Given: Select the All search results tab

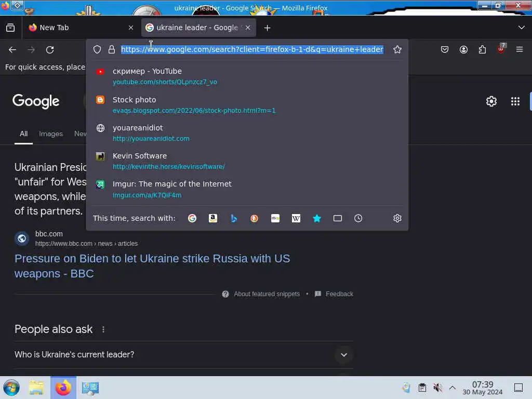Looking at the screenshot, I should point(23,134).
